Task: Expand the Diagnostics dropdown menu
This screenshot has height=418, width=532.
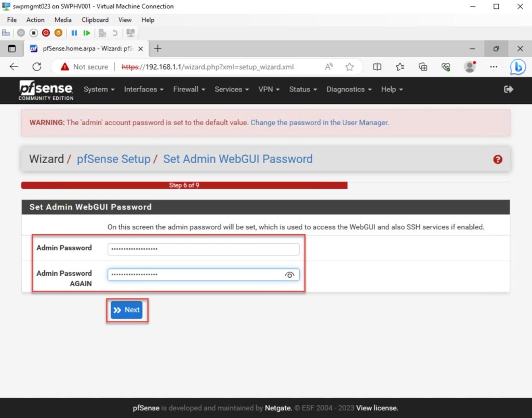Action: pyautogui.click(x=349, y=89)
